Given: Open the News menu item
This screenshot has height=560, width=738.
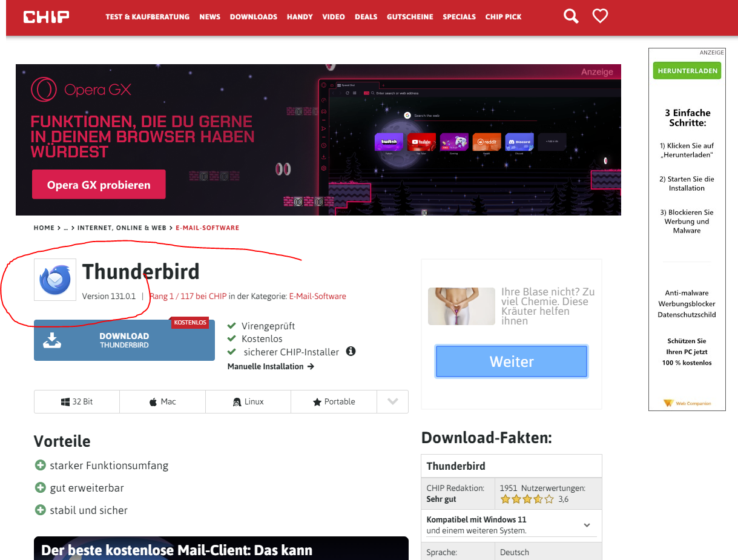Looking at the screenshot, I should point(209,17).
